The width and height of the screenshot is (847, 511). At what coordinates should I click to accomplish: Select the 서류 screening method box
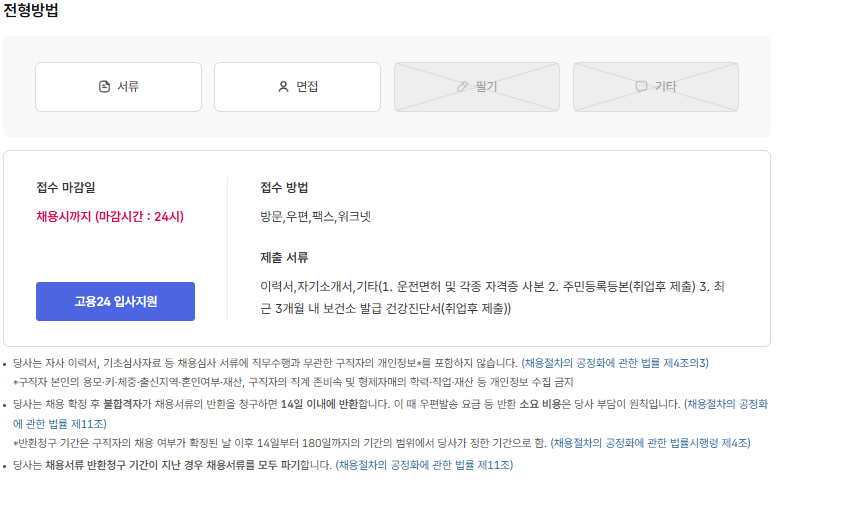pyautogui.click(x=118, y=87)
